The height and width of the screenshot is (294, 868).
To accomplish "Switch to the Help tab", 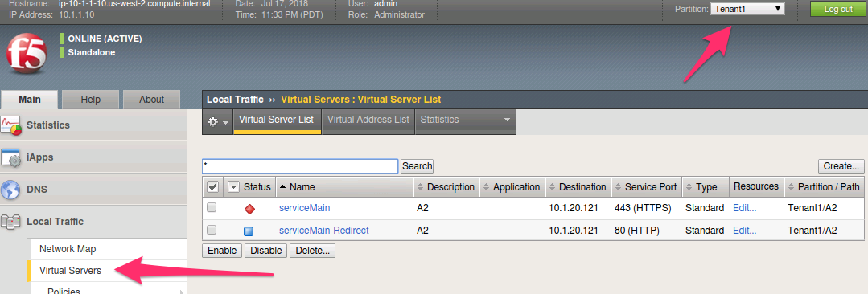I will pos(91,100).
